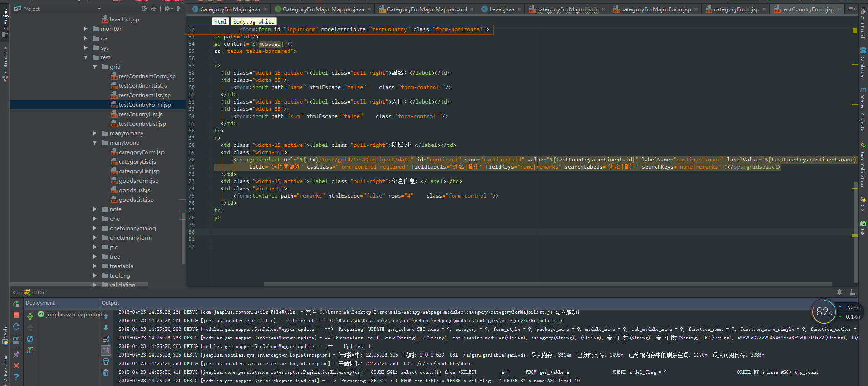This screenshot has width=868, height=386.
Task: Toggle soft-wrap in console output
Action: click(106, 339)
